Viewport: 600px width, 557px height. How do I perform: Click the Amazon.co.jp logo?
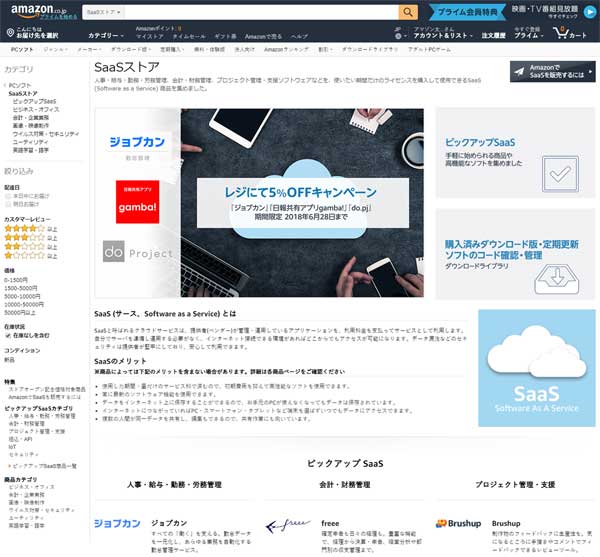[x=39, y=11]
